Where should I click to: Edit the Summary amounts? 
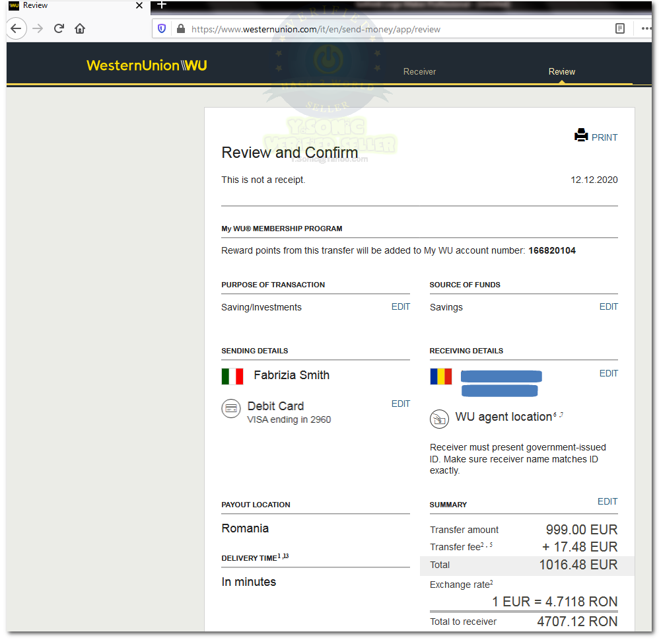pyautogui.click(x=607, y=501)
